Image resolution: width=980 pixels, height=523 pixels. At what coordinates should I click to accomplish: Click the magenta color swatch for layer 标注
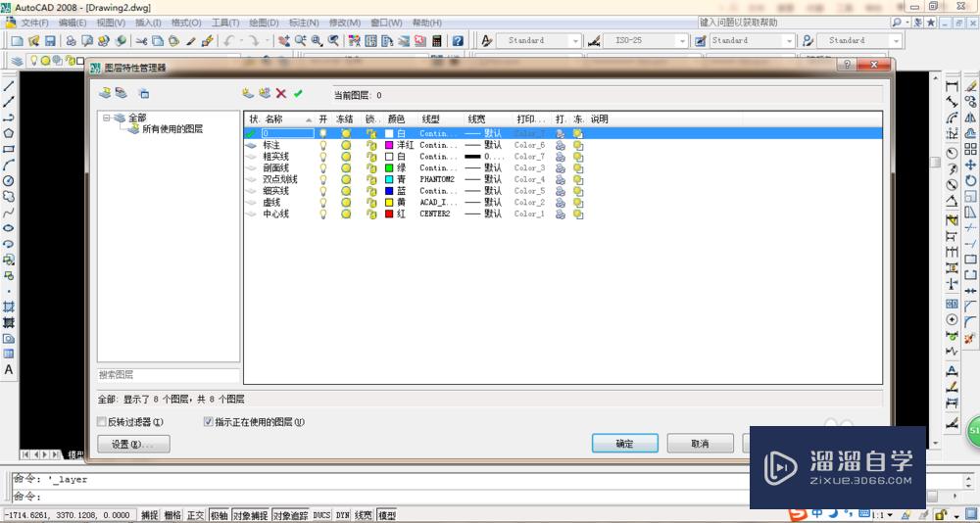[389, 145]
